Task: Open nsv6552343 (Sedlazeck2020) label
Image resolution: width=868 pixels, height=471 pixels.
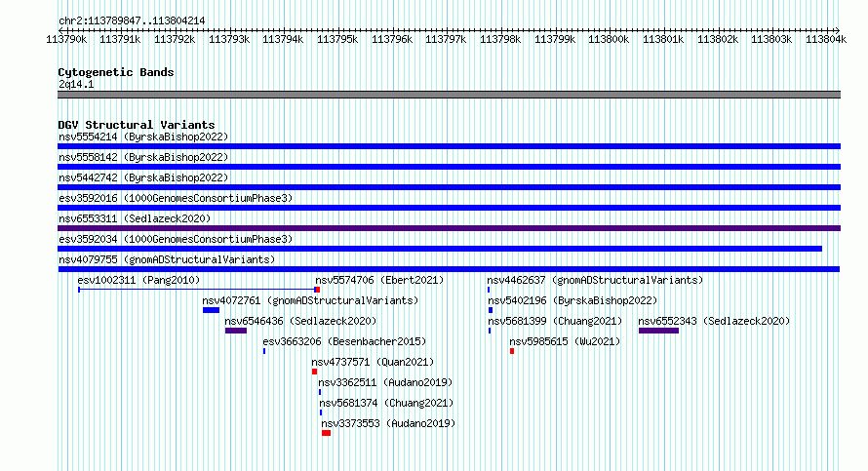Action: tap(714, 321)
